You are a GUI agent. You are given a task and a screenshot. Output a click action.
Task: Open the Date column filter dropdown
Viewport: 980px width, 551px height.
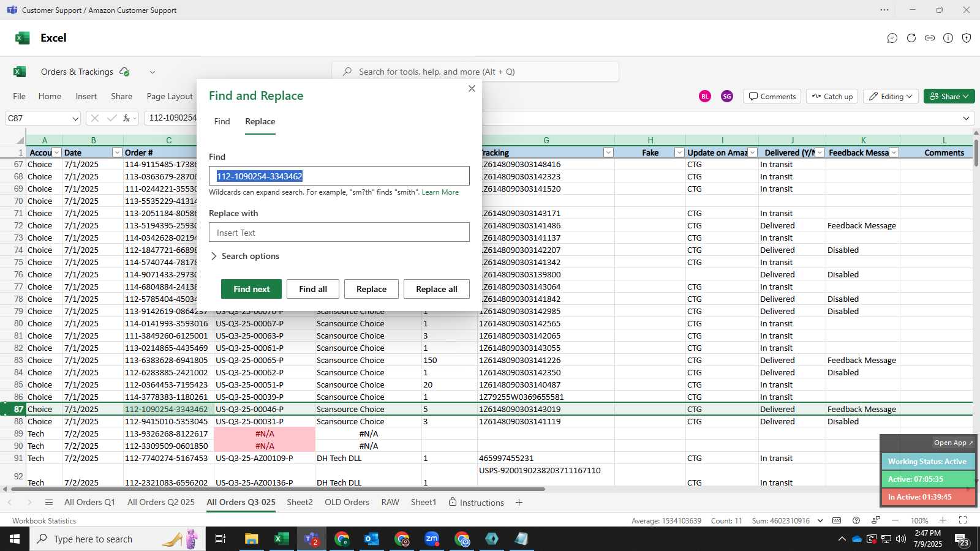coord(117,152)
